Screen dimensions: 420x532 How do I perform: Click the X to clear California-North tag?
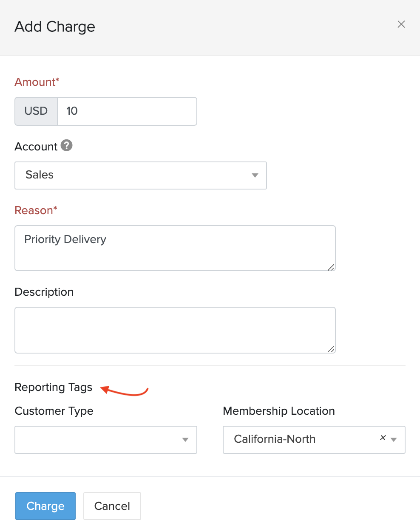tap(382, 437)
